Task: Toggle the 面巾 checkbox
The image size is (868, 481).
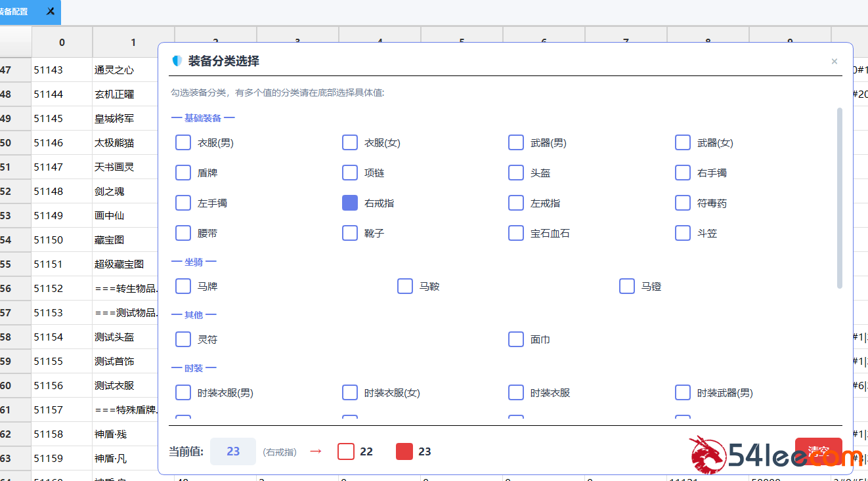Action: click(516, 339)
